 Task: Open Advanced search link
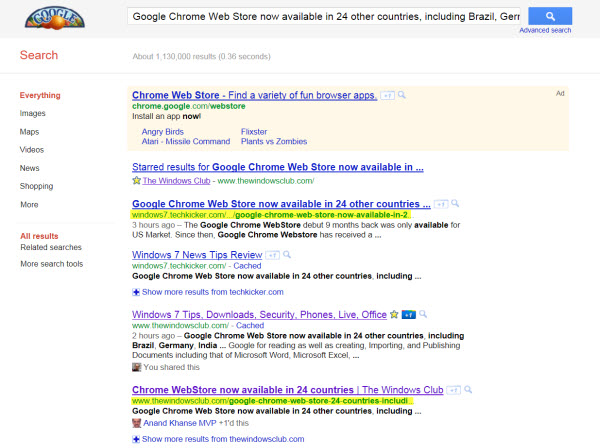[545, 30]
